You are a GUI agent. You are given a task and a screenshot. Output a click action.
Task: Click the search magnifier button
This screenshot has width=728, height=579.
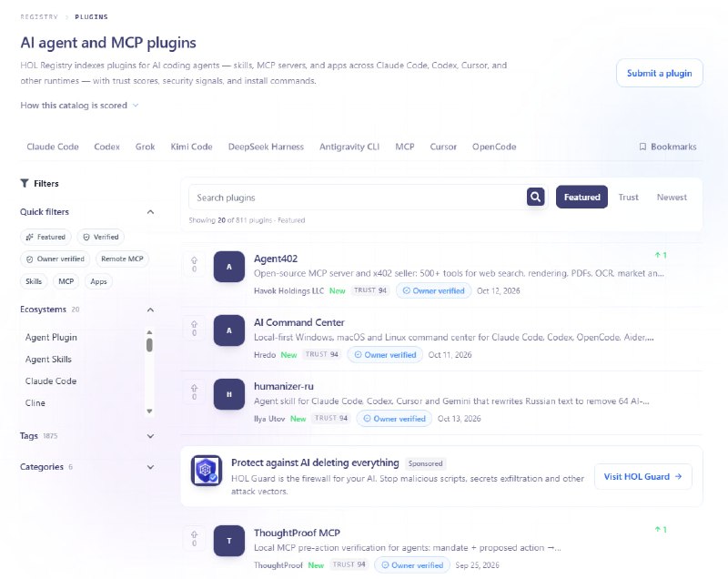pyautogui.click(x=535, y=197)
